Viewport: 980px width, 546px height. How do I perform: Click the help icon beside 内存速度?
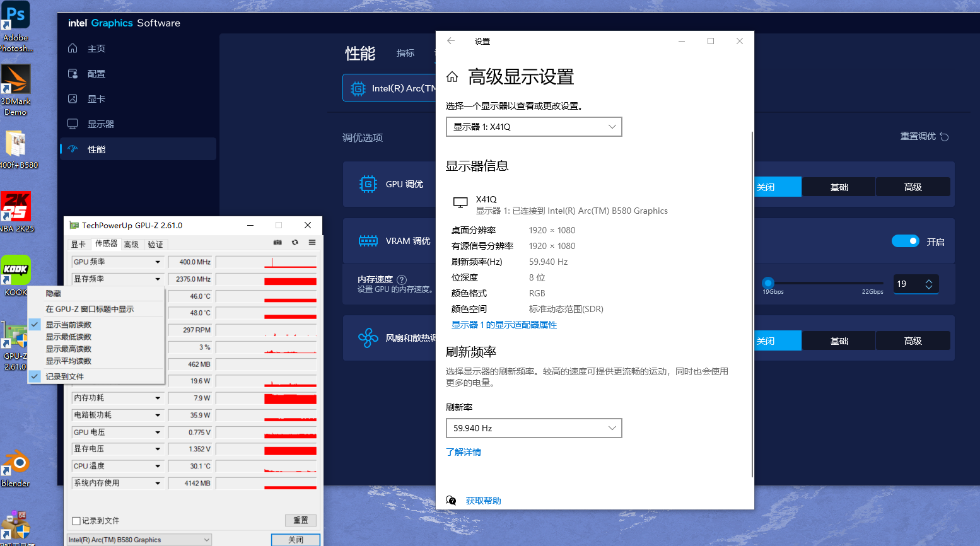tap(402, 279)
